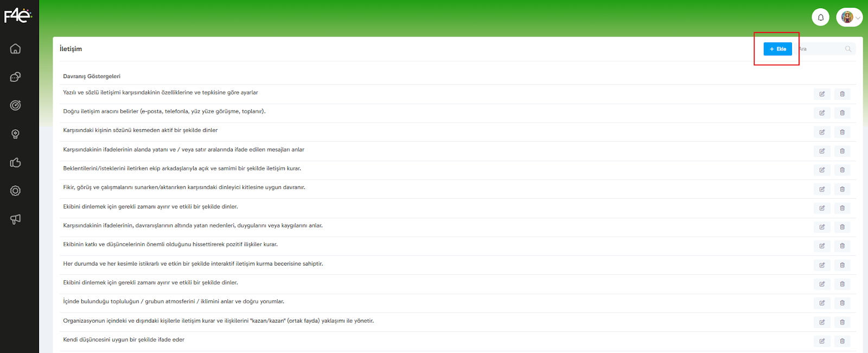Click the badge icon below the thumbs-up icon
Image resolution: width=868 pixels, height=353 pixels.
(15, 191)
